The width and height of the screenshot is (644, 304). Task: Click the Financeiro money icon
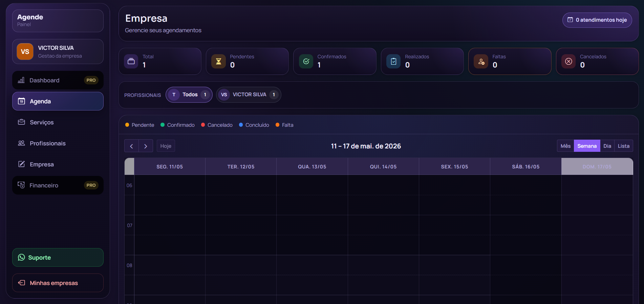21,185
